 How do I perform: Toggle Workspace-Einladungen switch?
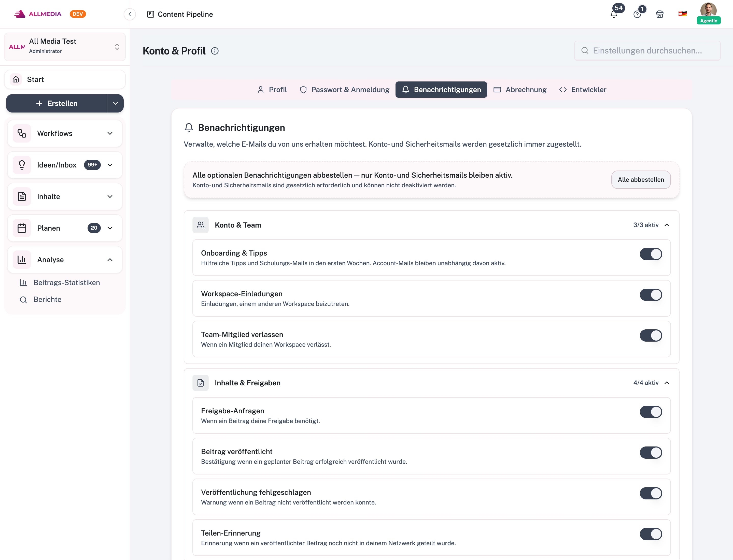pyautogui.click(x=651, y=295)
